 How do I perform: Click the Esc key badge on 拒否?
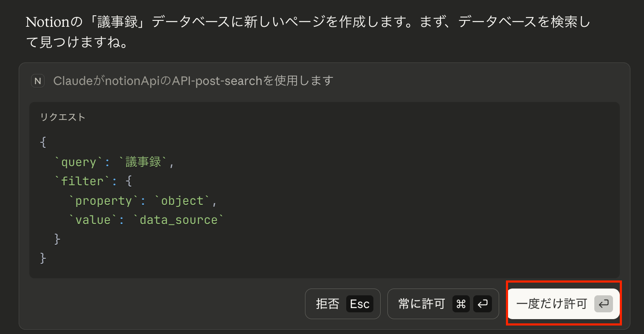pos(359,304)
